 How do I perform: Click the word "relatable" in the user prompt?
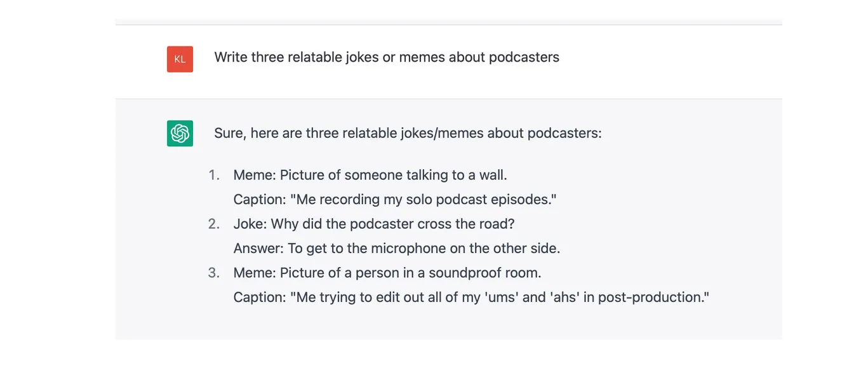(x=314, y=57)
